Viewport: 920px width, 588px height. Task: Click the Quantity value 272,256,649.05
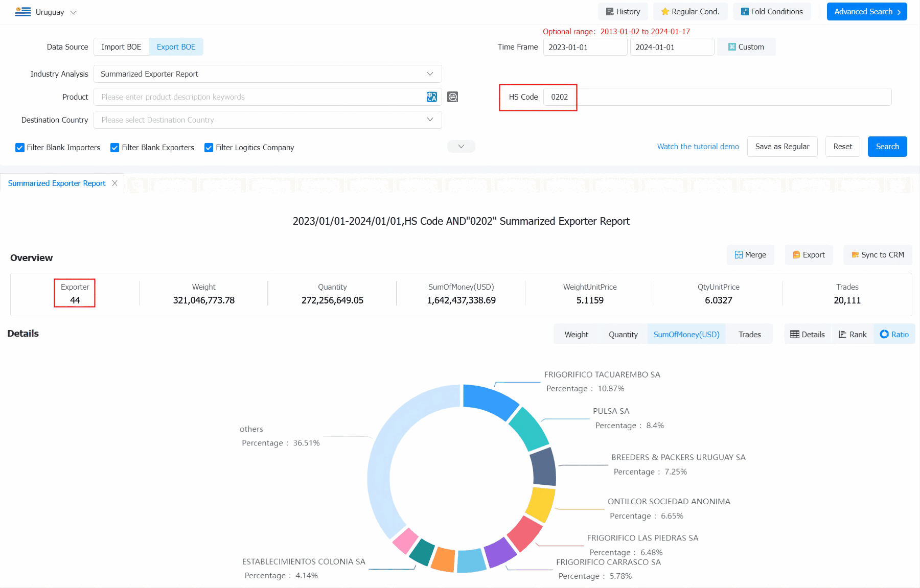click(332, 300)
